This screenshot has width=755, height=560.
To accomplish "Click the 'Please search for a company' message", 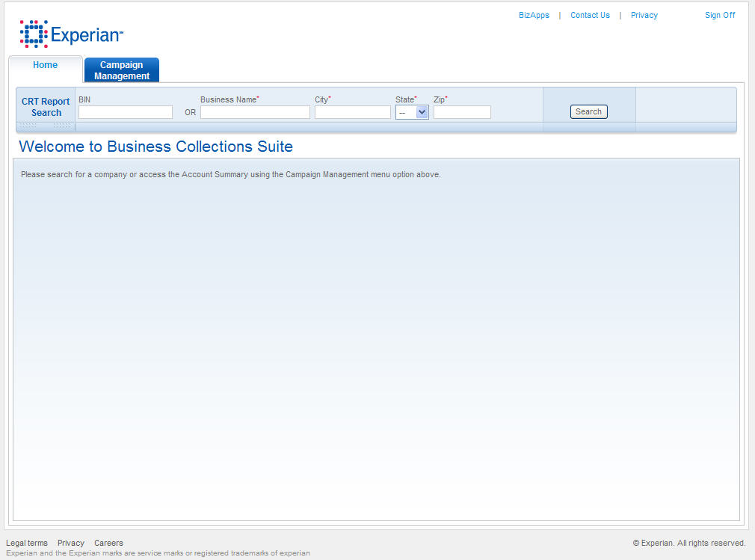I will coord(231,174).
